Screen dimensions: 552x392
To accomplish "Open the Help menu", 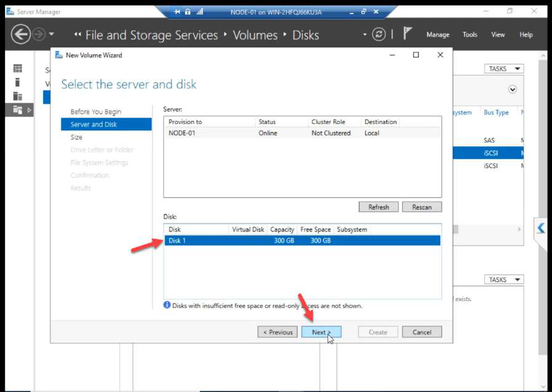I will [x=526, y=34].
